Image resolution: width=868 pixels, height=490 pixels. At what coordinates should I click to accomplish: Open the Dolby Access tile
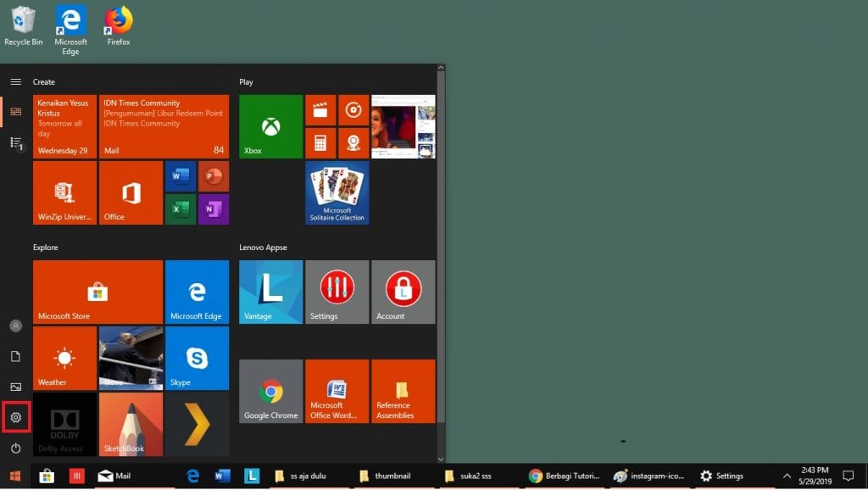pyautogui.click(x=64, y=424)
